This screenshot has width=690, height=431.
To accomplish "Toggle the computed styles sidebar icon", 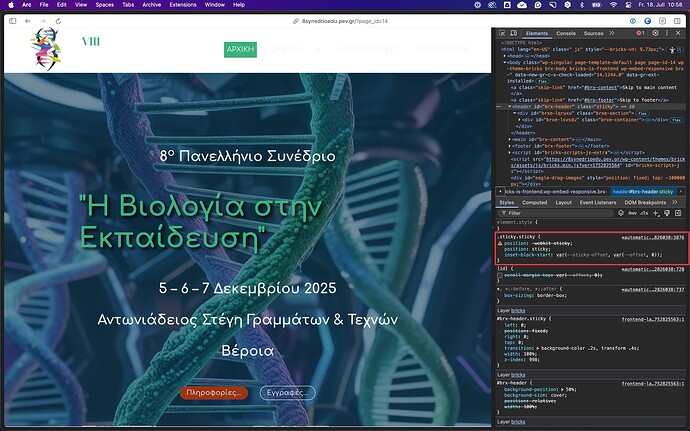I will click(x=678, y=213).
